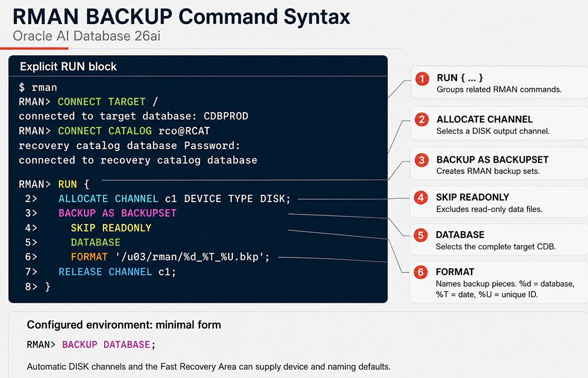
Task: Click 'Selects the complete target CDB.' description
Action: coord(496,247)
